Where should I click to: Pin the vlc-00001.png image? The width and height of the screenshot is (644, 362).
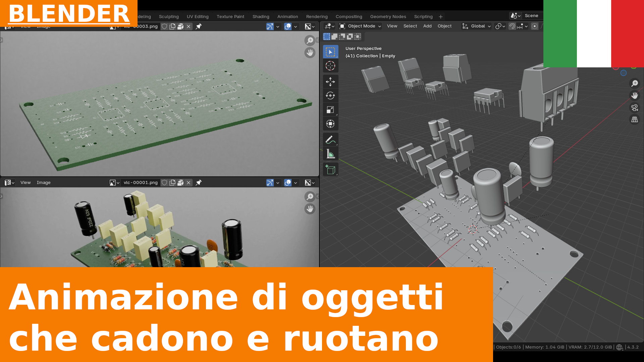pyautogui.click(x=199, y=183)
